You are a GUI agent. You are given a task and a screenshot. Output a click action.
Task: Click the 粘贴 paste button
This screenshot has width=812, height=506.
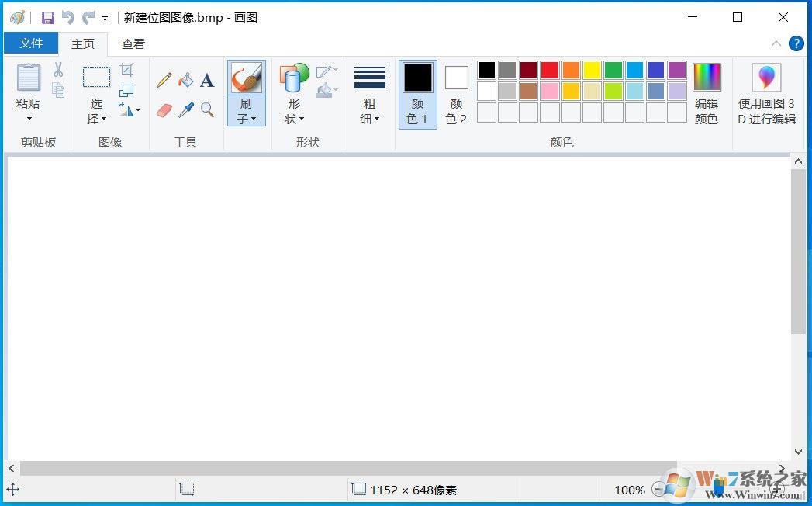click(x=29, y=81)
